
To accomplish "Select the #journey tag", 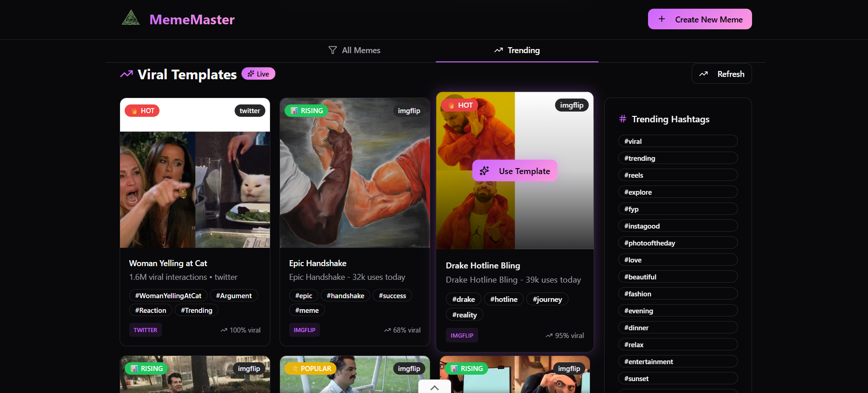I will tap(547, 300).
